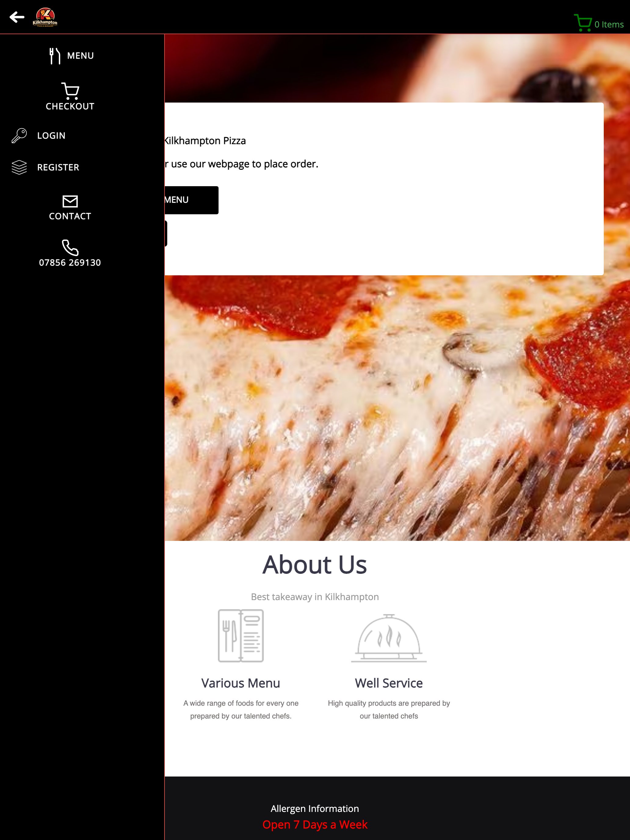The height and width of the screenshot is (840, 630).
Task: Click the 'A wide range of foods' description
Action: pos(241,709)
